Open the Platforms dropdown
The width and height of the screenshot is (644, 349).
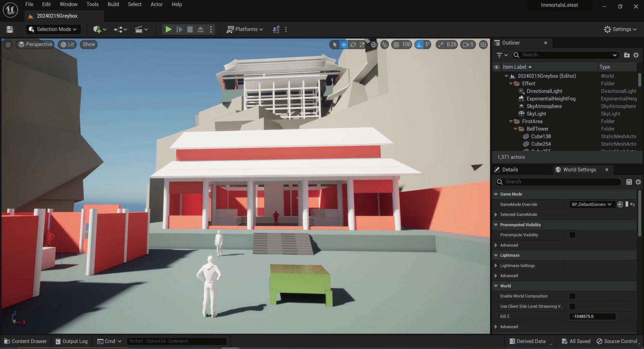click(245, 30)
